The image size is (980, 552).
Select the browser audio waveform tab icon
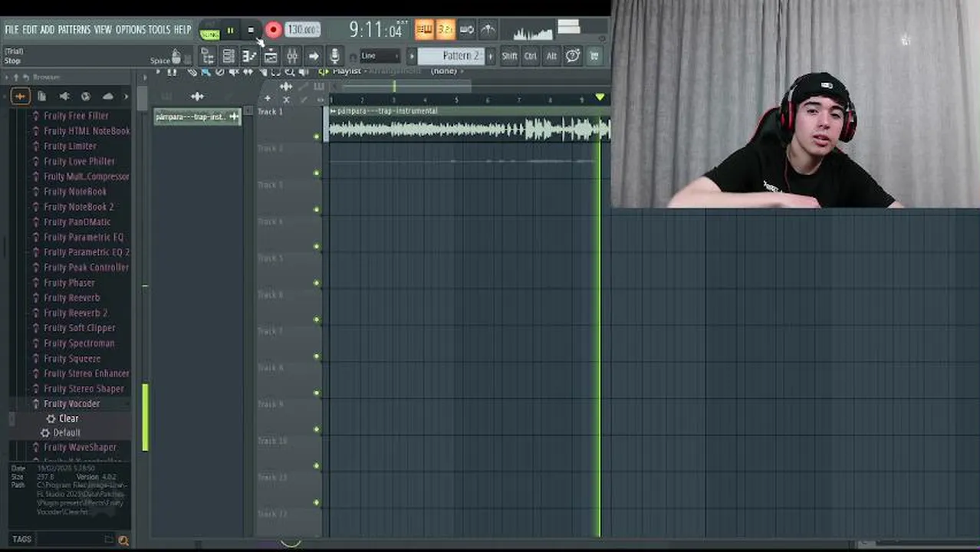click(20, 96)
